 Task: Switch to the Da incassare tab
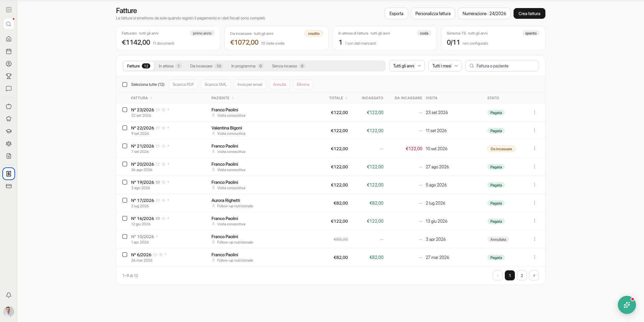[206, 66]
